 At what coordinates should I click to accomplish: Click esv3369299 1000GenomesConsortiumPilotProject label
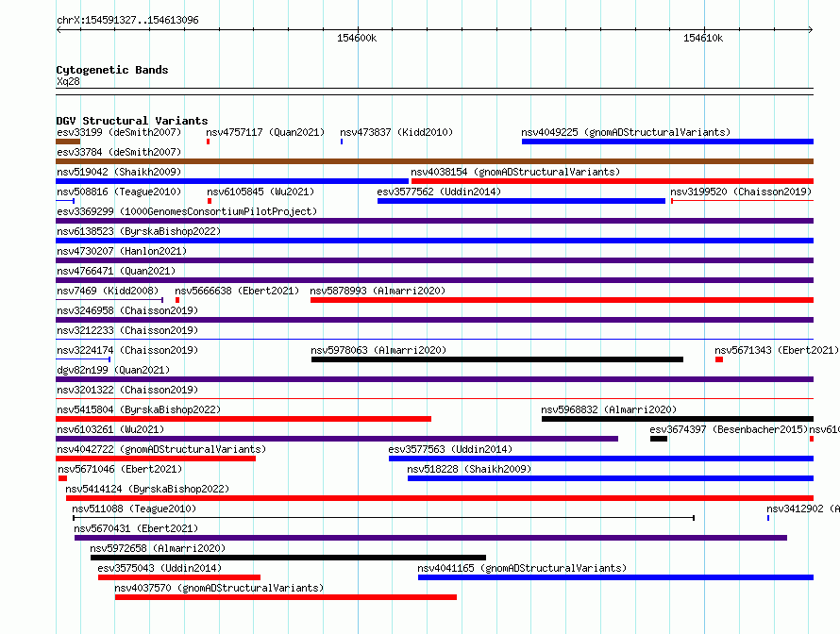coord(187,211)
